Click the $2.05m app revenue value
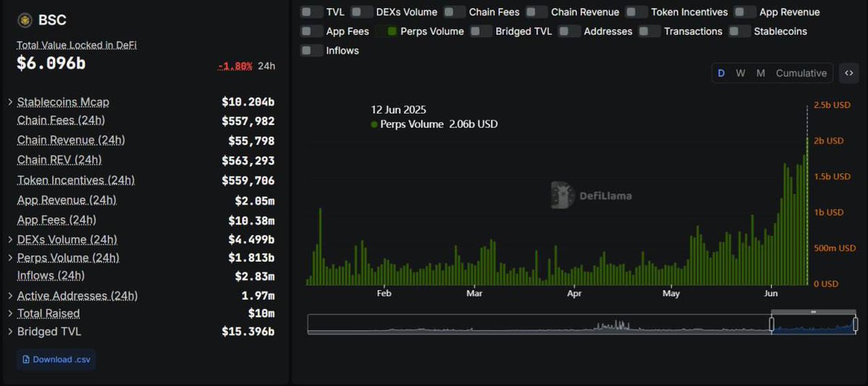The height and width of the screenshot is (386, 868). coord(255,201)
